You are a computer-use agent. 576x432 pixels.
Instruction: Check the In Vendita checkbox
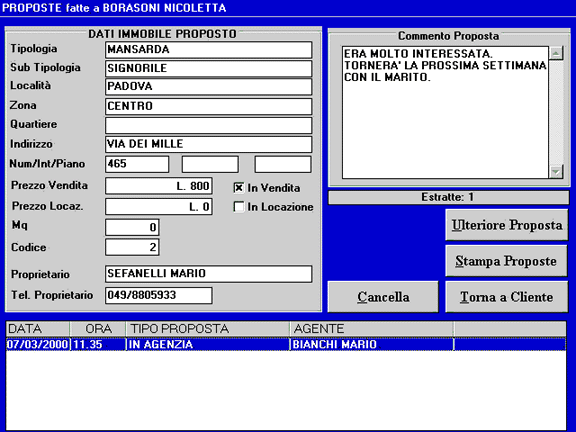click(x=239, y=188)
